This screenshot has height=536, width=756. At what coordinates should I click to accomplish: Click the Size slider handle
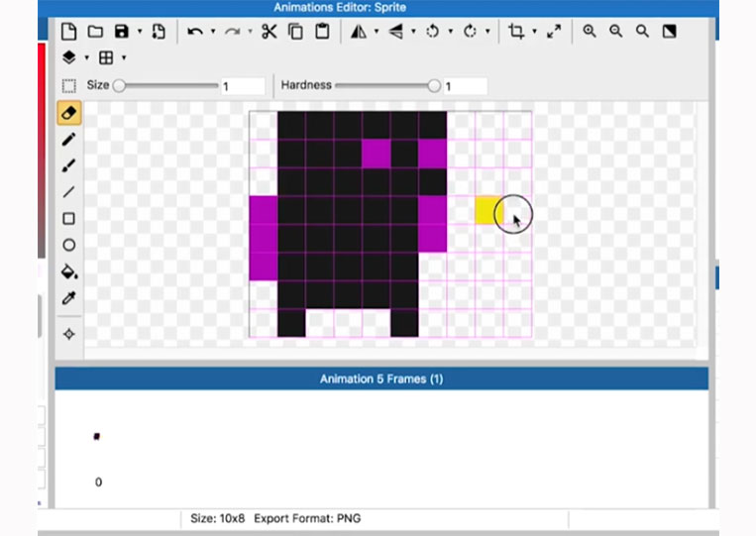[119, 86]
